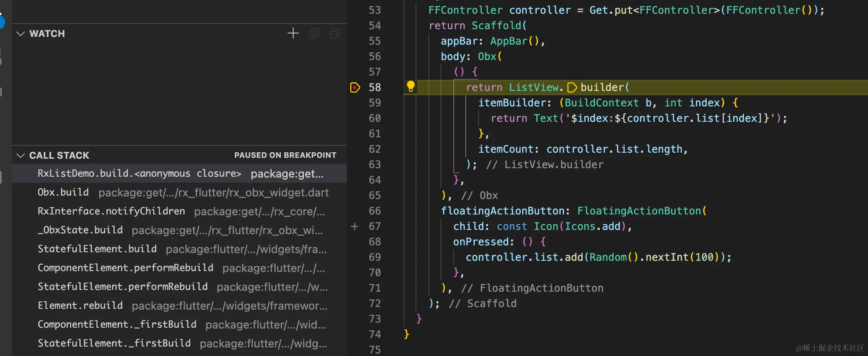
Task: Collapse the WATCH section
Action: [x=20, y=33]
